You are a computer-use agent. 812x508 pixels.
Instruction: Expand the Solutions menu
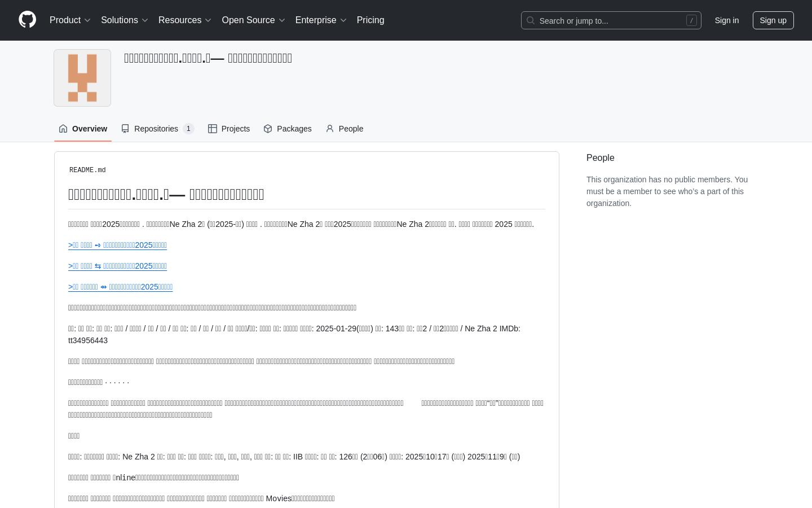[x=125, y=20]
